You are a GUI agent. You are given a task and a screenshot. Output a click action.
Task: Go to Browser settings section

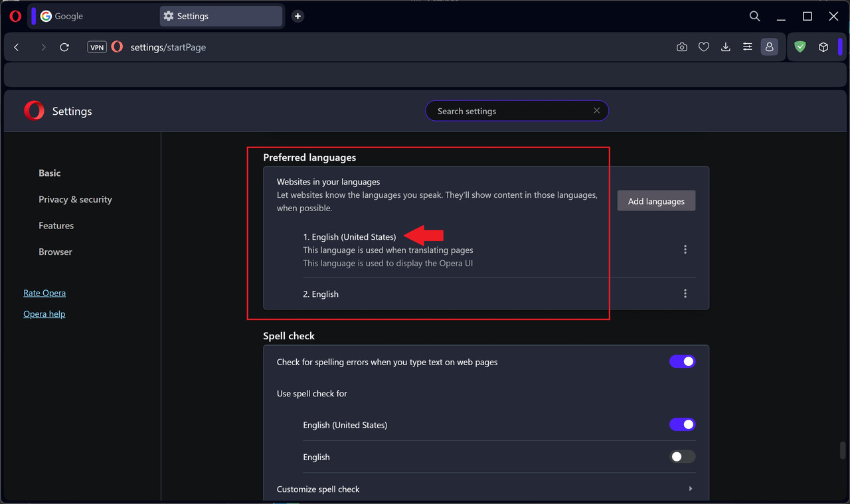tap(55, 252)
